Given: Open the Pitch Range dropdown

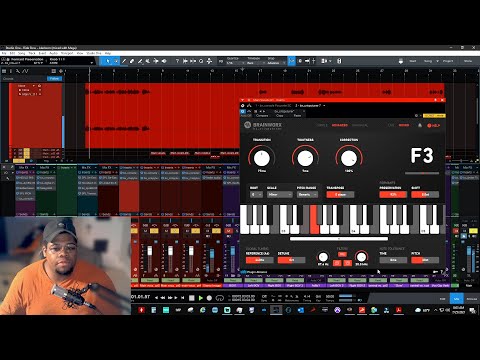Looking at the screenshot, I should pyautogui.click(x=307, y=194).
